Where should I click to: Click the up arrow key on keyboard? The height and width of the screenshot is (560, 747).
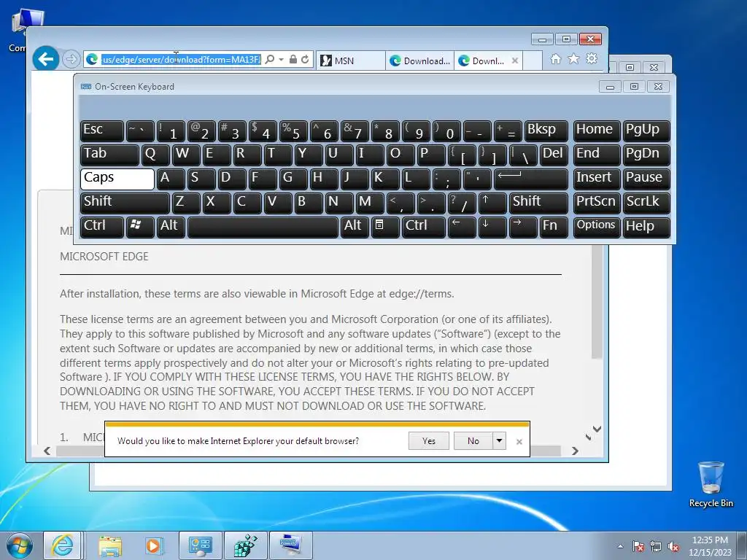(x=492, y=203)
